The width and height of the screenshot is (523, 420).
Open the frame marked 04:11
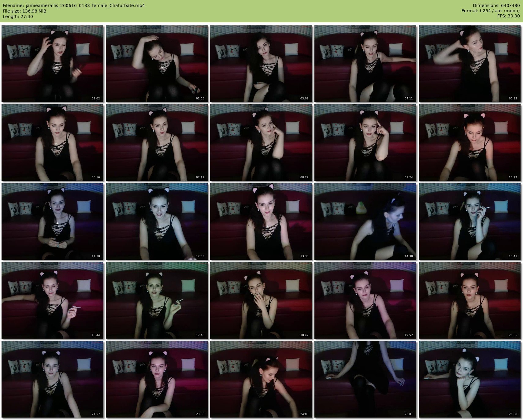coord(365,63)
